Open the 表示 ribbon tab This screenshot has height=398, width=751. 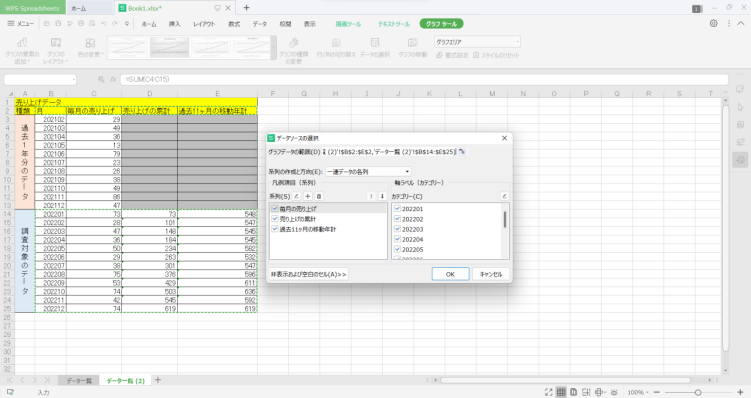(310, 24)
